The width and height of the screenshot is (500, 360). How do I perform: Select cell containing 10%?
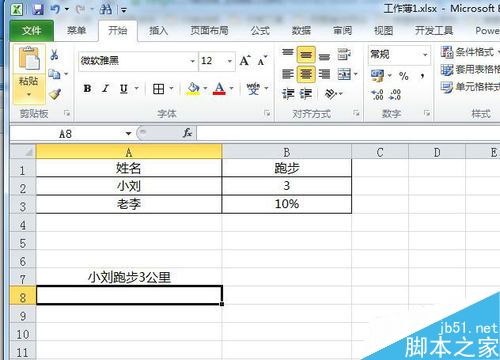[x=287, y=204]
